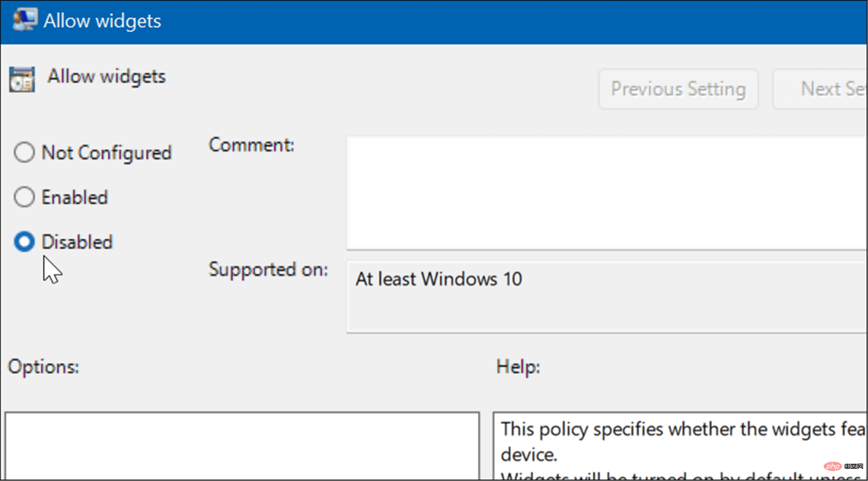The height and width of the screenshot is (481, 868).
Task: Click the 'At least Windows 10' text
Action: click(438, 279)
